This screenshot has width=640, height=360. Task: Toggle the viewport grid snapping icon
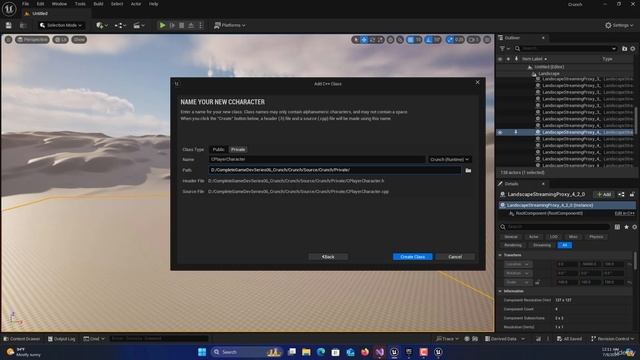coord(411,40)
